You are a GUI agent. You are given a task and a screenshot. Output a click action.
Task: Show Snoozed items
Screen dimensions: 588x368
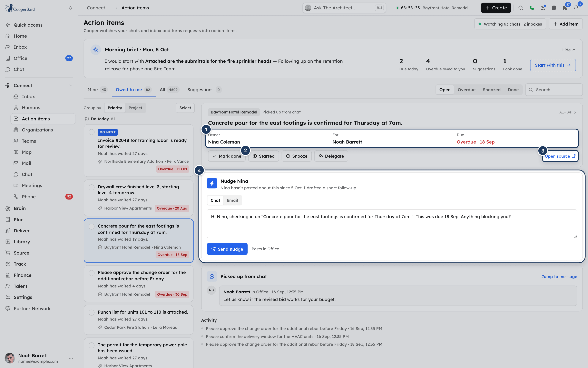492,90
